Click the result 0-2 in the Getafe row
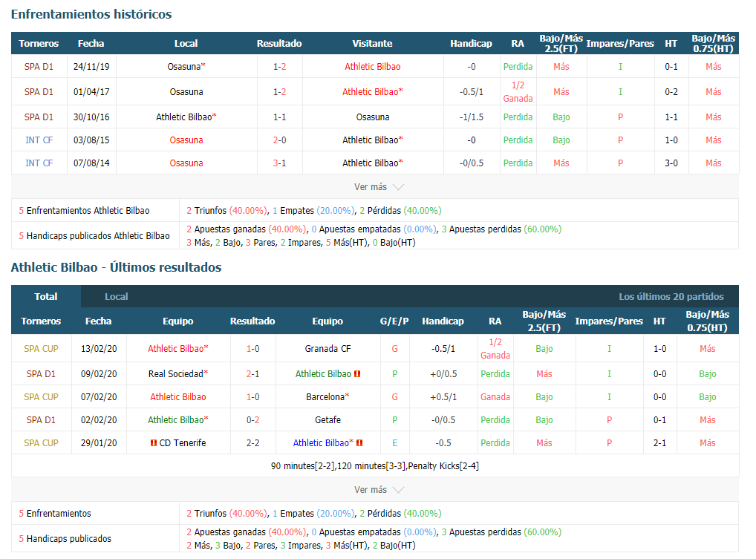 click(252, 420)
